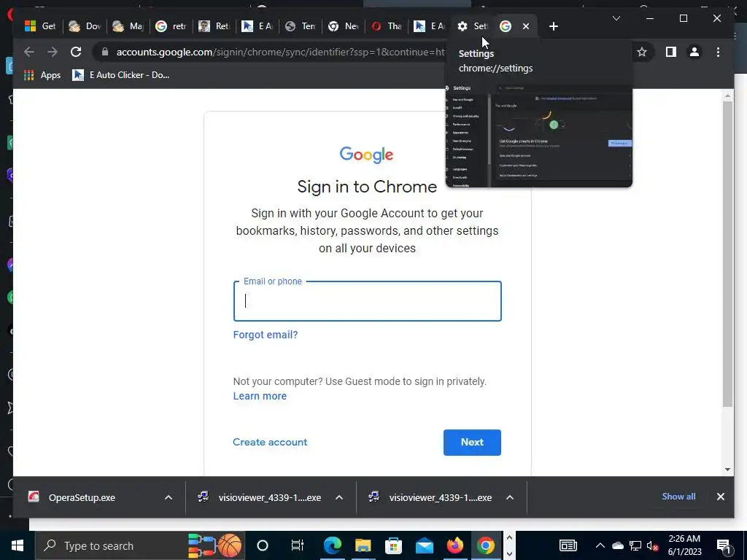Switch to the 'Maj' tab
The height and width of the screenshot is (560, 747).
click(128, 26)
